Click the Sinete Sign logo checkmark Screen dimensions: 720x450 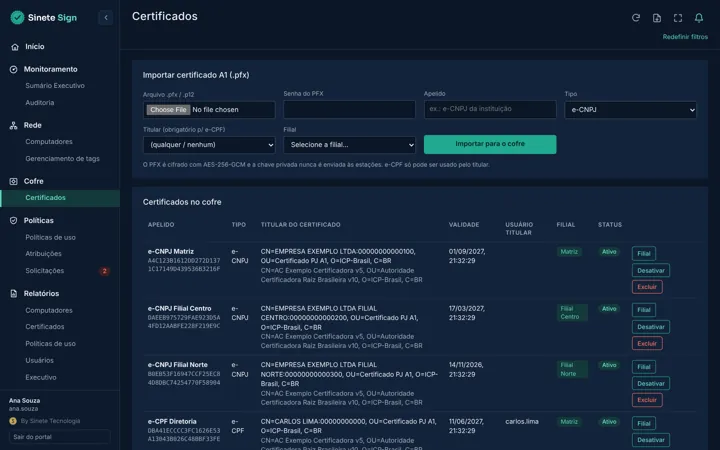click(x=17, y=17)
